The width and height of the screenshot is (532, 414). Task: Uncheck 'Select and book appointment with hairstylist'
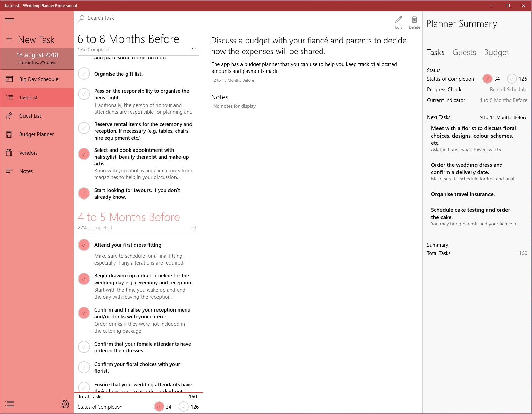click(x=84, y=154)
